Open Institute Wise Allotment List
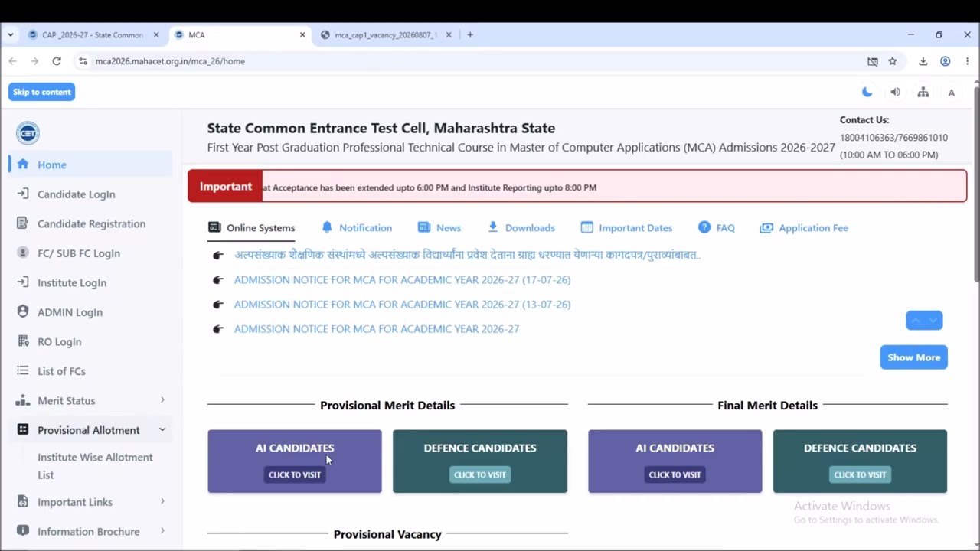The image size is (980, 551). 95,466
